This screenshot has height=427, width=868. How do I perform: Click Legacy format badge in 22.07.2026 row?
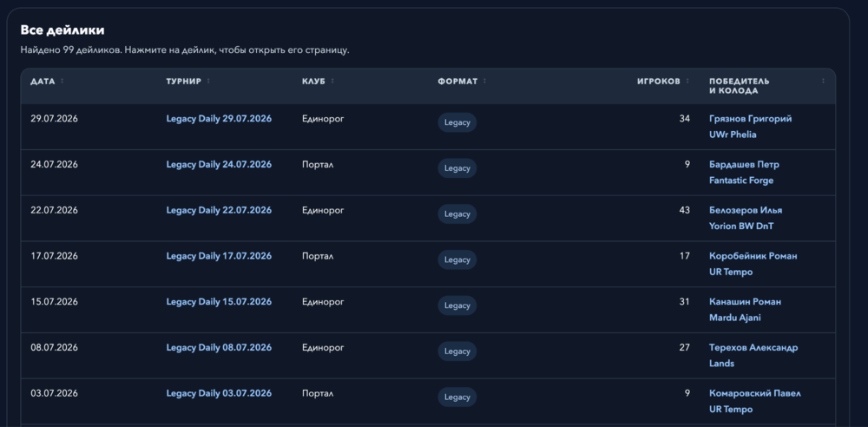point(457,213)
